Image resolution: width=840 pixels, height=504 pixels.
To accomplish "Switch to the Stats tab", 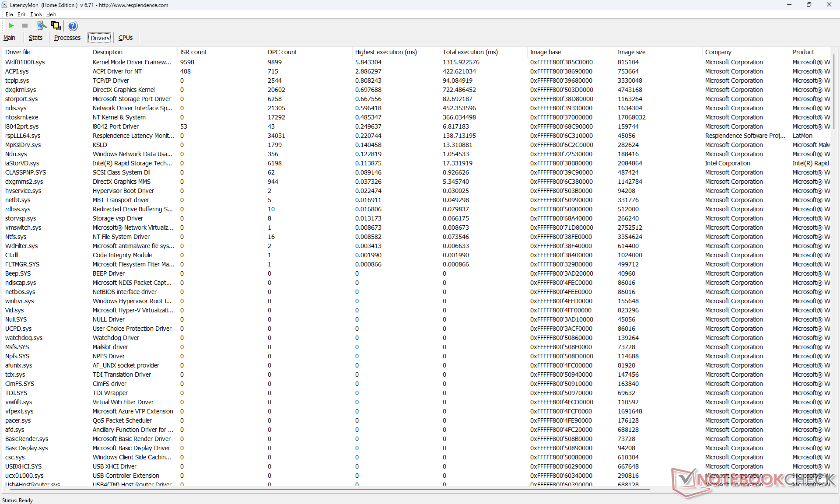I will 35,38.
